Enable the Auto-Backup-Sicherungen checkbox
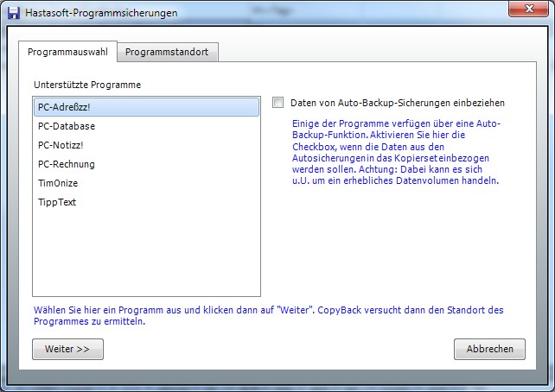The image size is (555, 392). (x=277, y=103)
